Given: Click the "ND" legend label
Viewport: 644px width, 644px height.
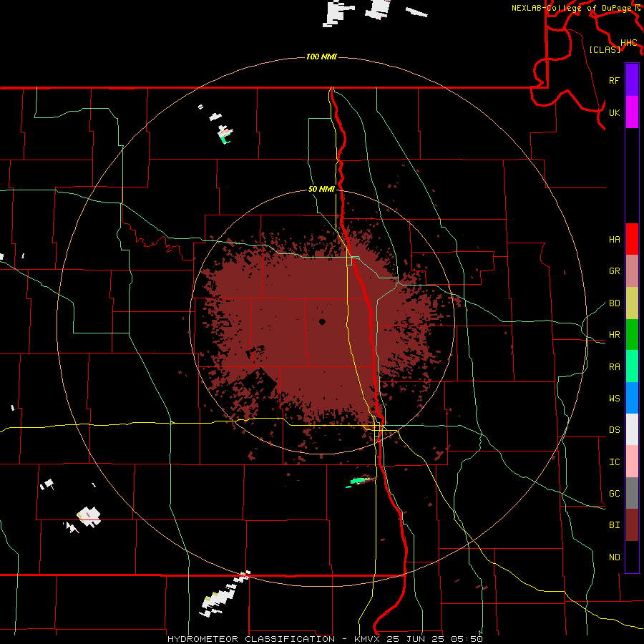Looking at the screenshot, I should tap(614, 557).
